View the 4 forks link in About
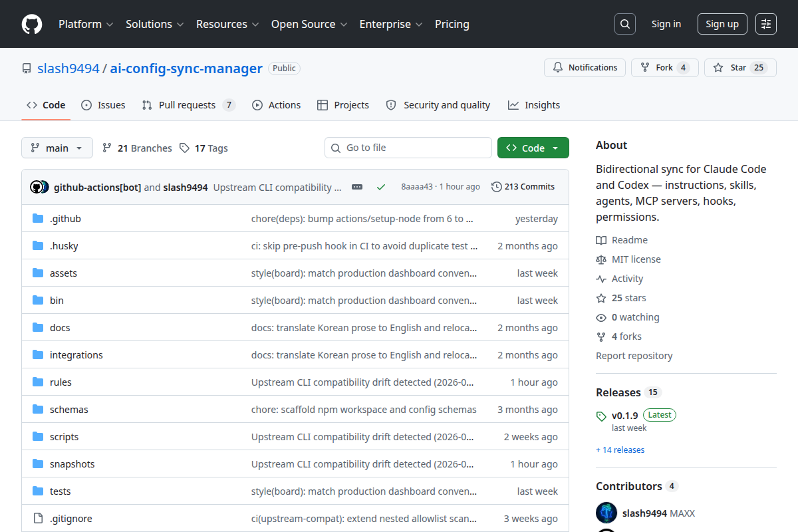The height and width of the screenshot is (532, 798). [x=619, y=336]
